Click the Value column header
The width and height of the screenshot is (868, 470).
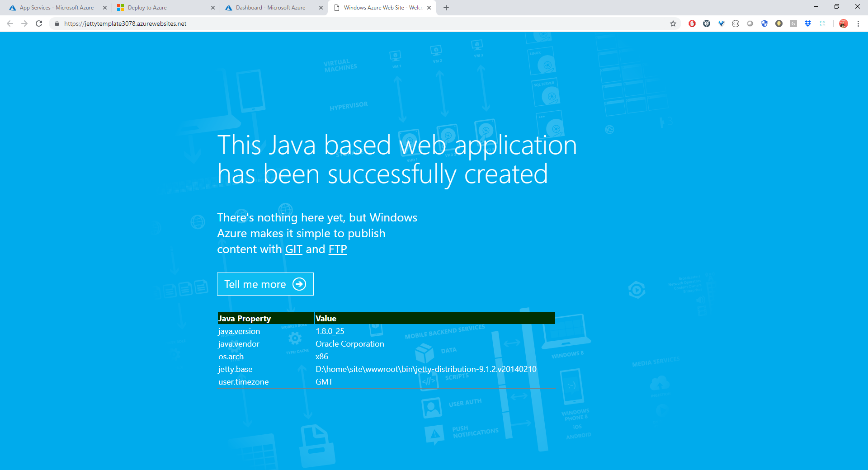435,318
